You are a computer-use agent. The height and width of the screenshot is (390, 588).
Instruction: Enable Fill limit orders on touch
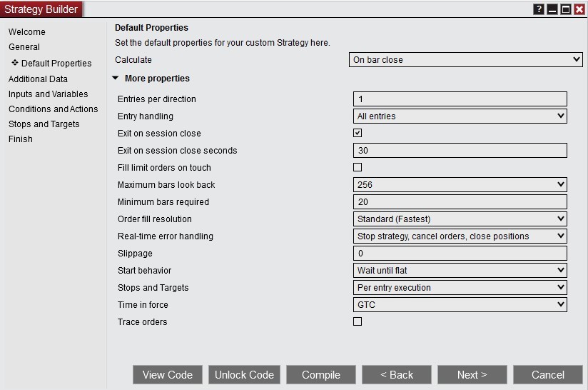click(358, 167)
